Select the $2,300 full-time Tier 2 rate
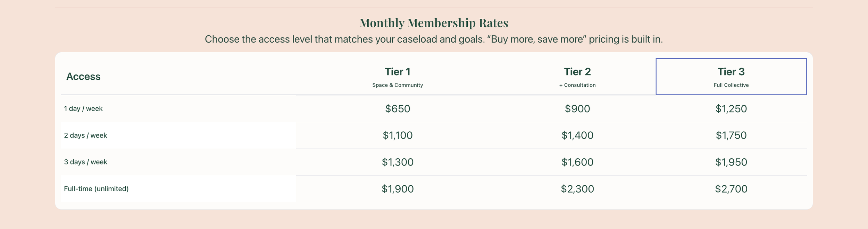Image resolution: width=868 pixels, height=229 pixels. pos(577,188)
